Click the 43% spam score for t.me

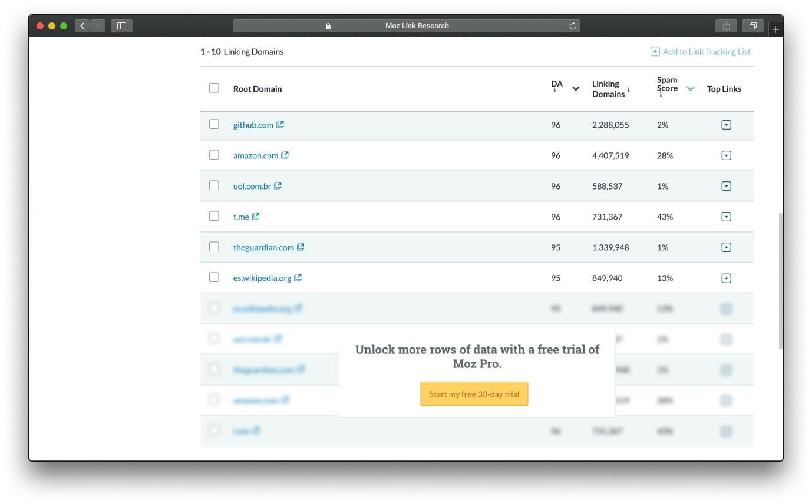click(x=665, y=217)
